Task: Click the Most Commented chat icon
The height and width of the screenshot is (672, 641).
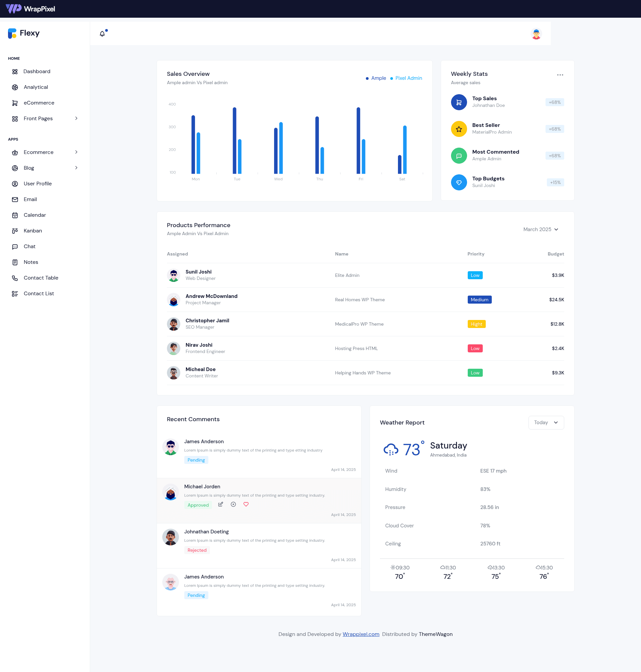Action: [x=459, y=156]
